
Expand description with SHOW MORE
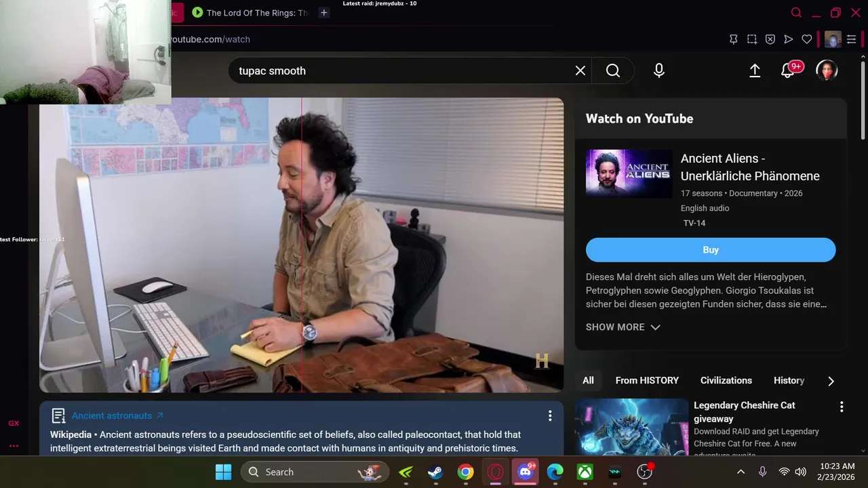point(623,327)
